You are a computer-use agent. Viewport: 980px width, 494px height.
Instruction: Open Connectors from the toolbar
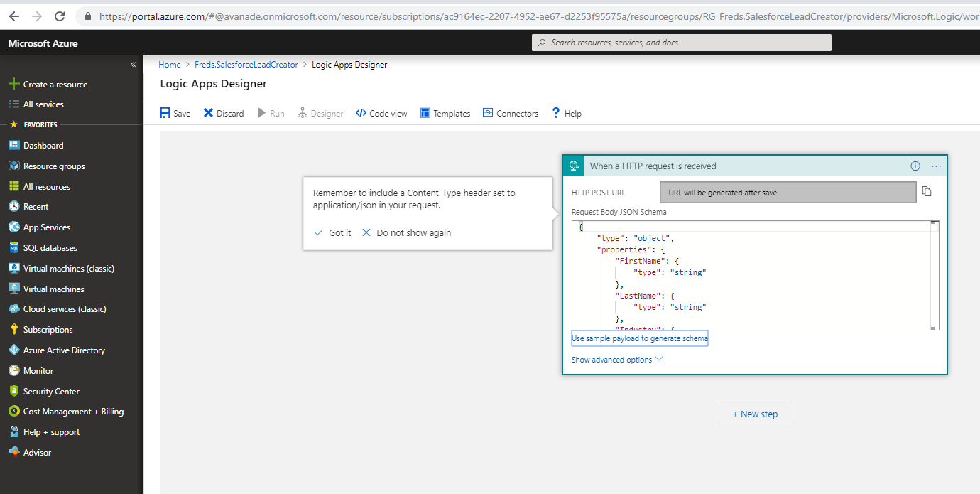510,113
